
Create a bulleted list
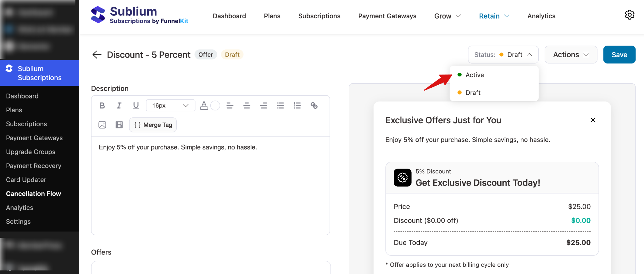(280, 106)
